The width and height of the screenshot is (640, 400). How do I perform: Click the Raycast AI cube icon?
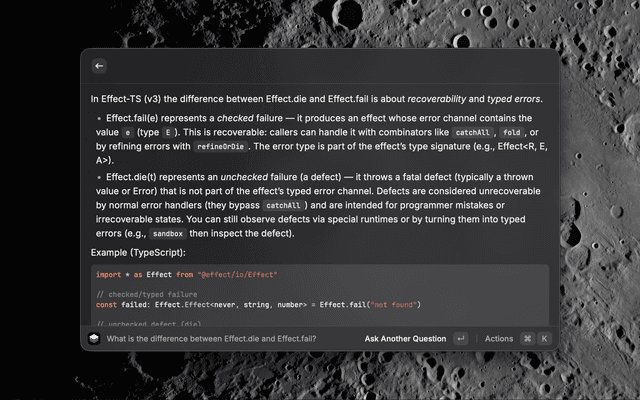click(94, 338)
